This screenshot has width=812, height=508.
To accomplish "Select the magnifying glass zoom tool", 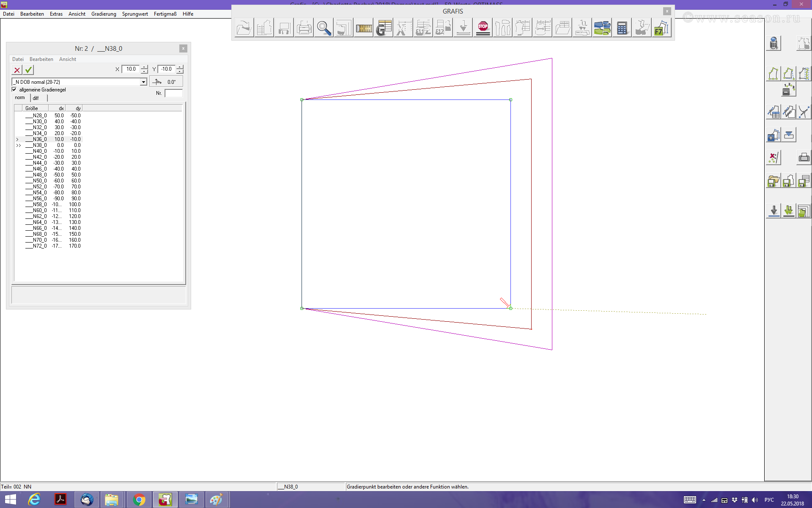I will point(324,28).
